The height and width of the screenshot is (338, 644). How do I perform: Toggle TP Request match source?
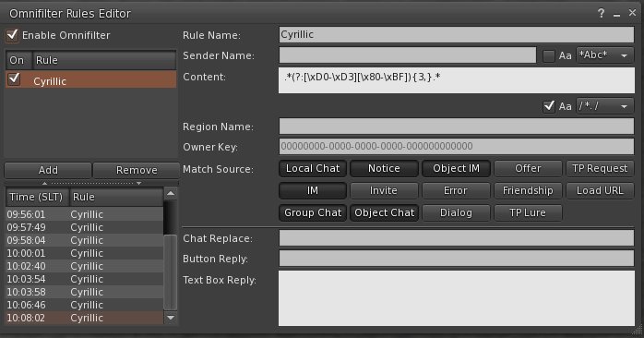pyautogui.click(x=600, y=169)
